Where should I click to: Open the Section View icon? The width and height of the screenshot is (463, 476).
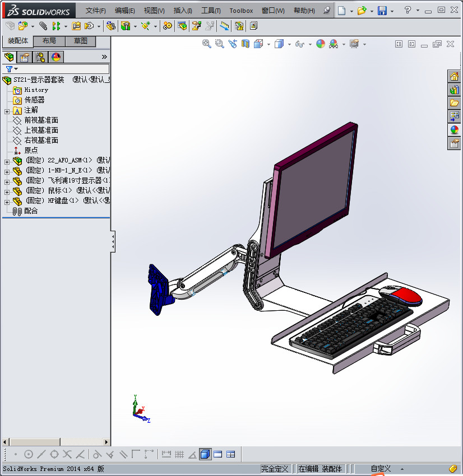point(246,44)
